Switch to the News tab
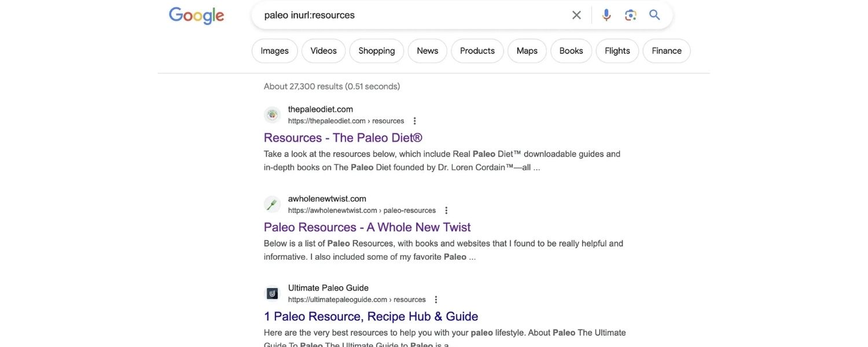Viewport: 868px width, 347px height. 428,49
